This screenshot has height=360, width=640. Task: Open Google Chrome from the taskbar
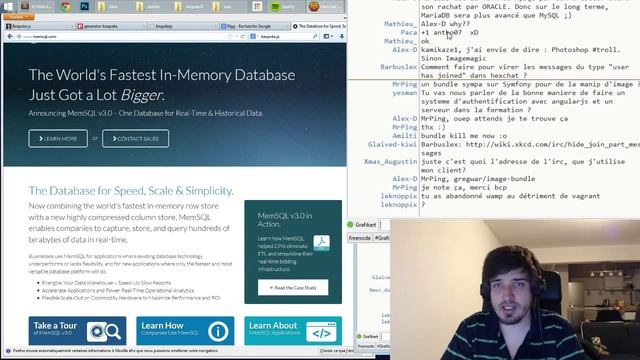point(65,6)
